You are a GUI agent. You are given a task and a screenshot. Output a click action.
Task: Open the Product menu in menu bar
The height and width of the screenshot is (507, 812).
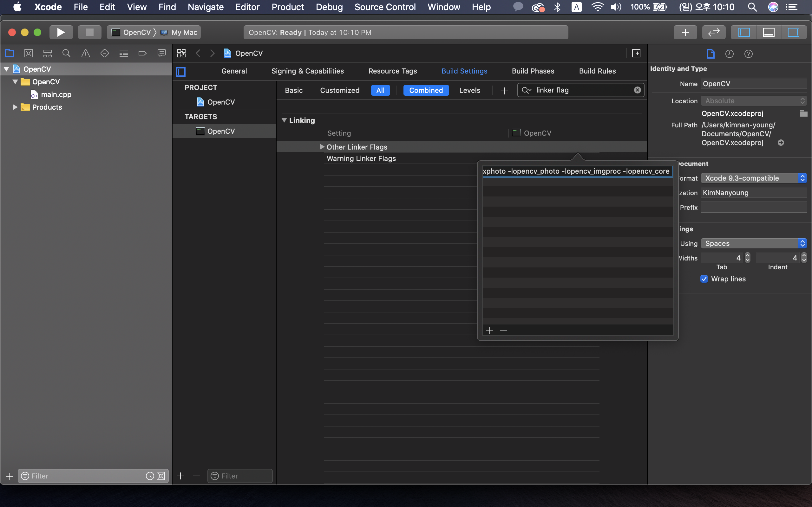(288, 7)
